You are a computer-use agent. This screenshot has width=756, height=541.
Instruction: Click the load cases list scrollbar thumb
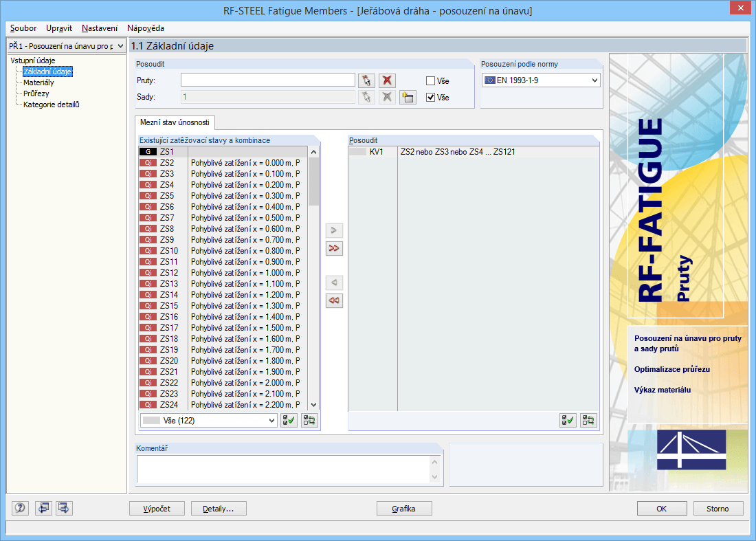[314, 181]
